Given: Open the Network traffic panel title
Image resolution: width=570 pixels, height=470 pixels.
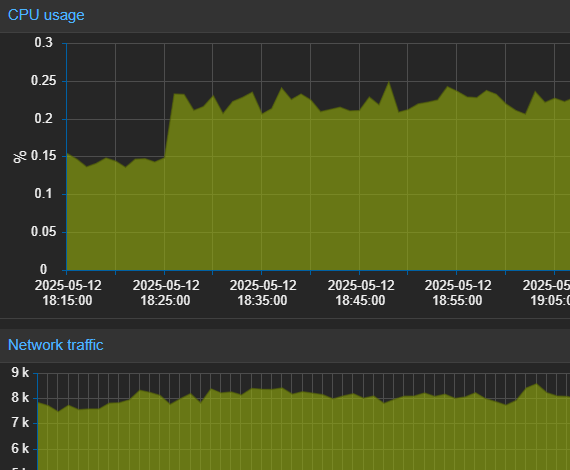Looking at the screenshot, I should pyautogui.click(x=56, y=345).
